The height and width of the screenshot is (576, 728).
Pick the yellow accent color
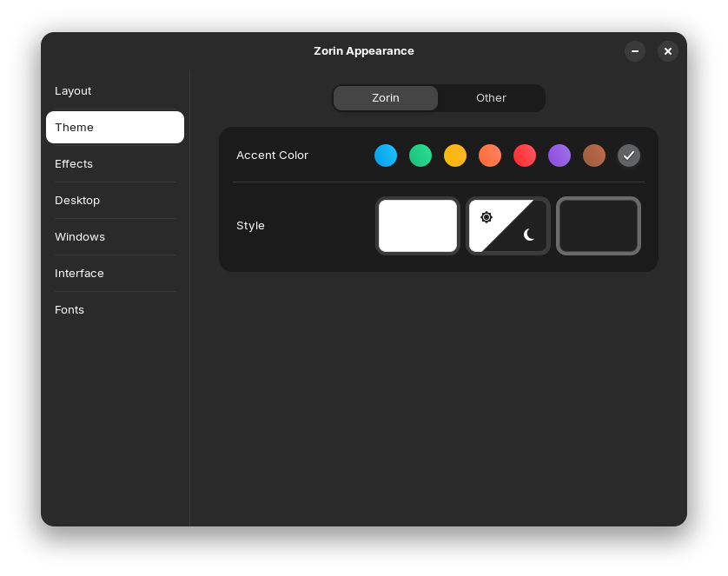tap(455, 156)
